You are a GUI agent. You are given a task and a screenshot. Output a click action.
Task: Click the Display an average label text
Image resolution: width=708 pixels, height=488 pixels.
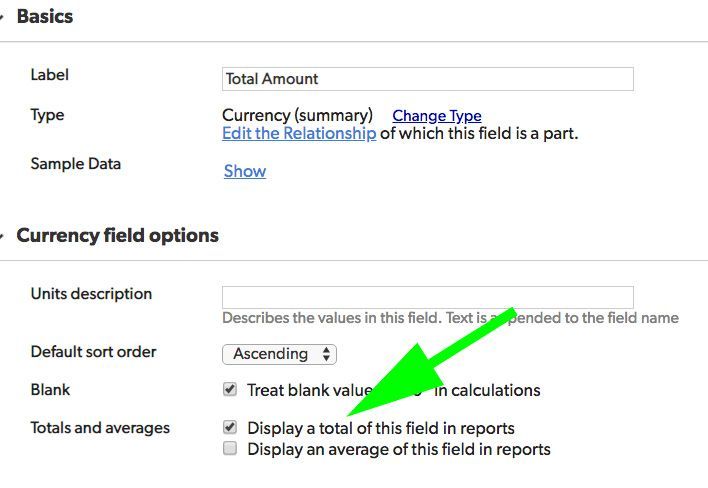[x=399, y=450]
